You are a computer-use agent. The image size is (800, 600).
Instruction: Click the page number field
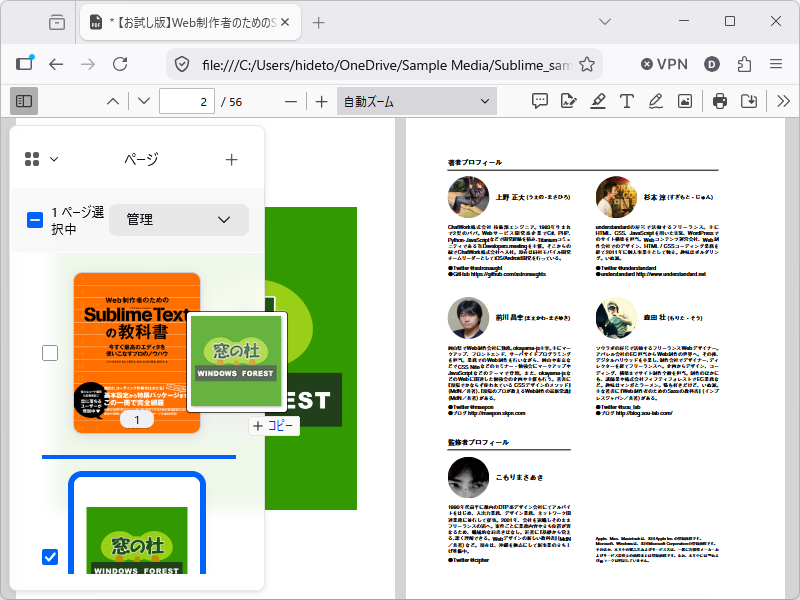coord(187,102)
